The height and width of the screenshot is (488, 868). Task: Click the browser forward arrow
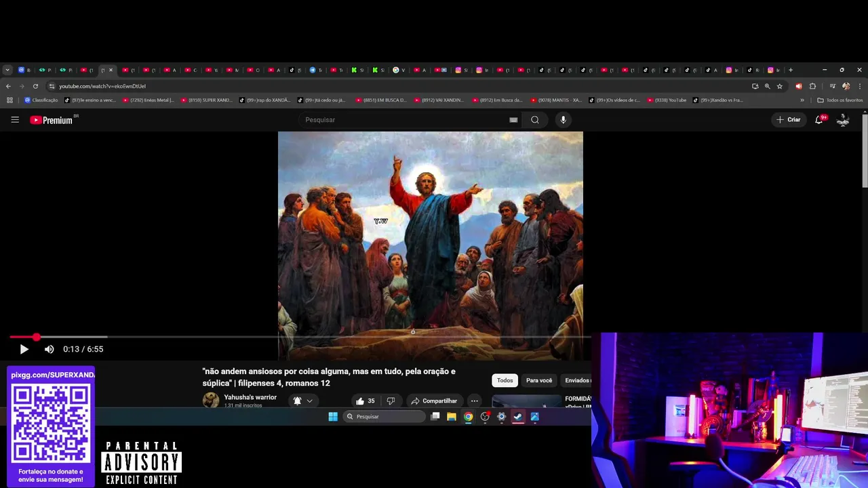tap(22, 86)
